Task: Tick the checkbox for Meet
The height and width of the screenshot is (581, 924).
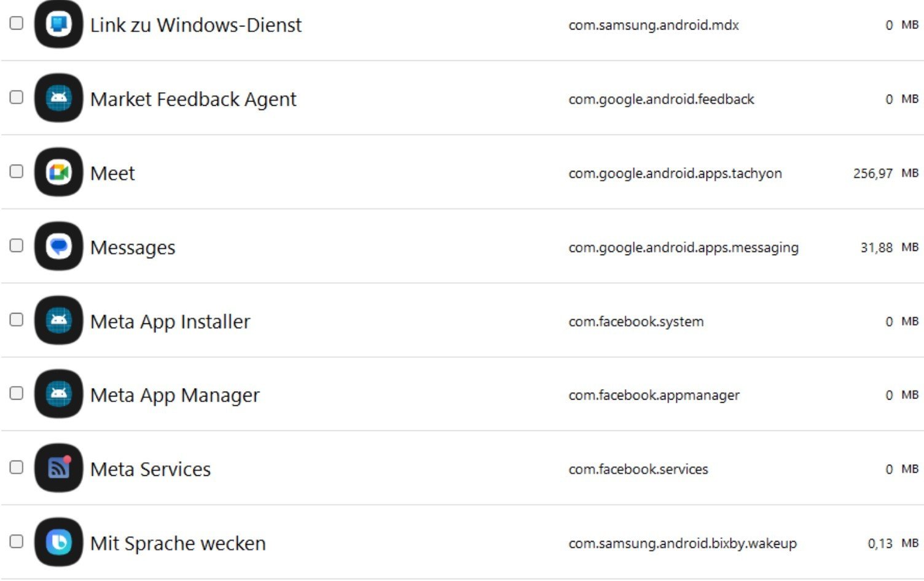Action: click(x=17, y=172)
